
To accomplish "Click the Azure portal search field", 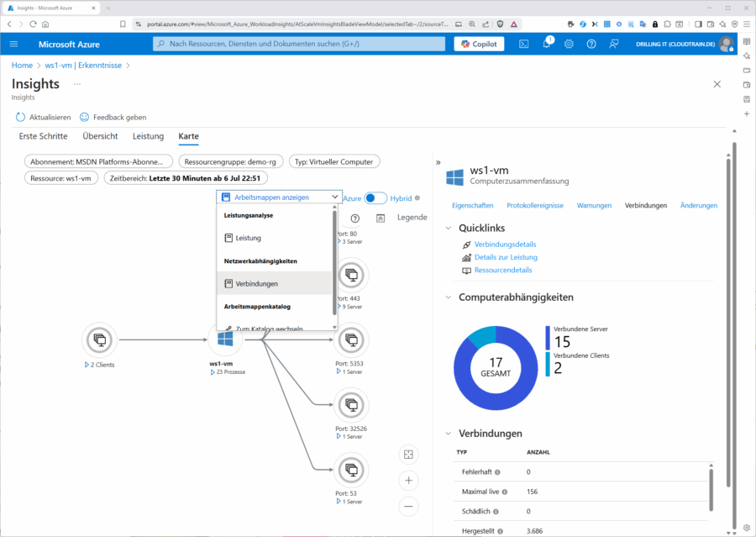I will pos(299,44).
